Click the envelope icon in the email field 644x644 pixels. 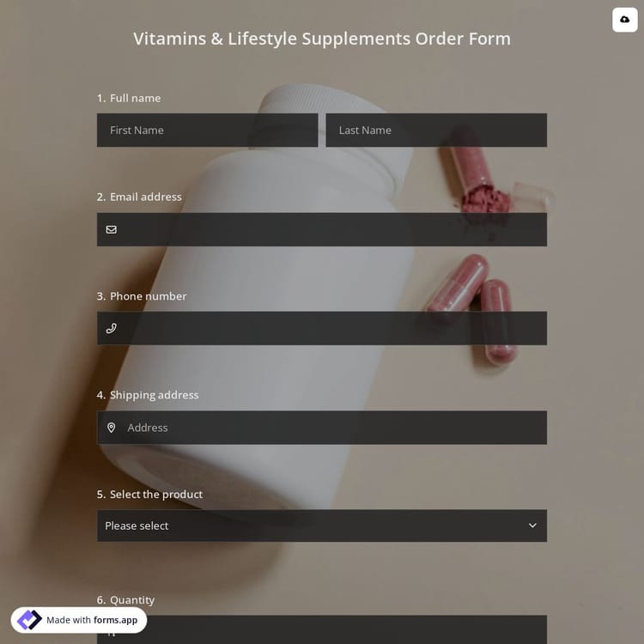pyautogui.click(x=112, y=229)
